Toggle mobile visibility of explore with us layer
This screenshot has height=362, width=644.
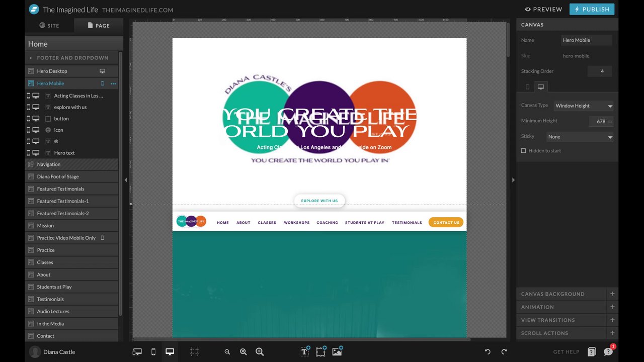point(28,107)
